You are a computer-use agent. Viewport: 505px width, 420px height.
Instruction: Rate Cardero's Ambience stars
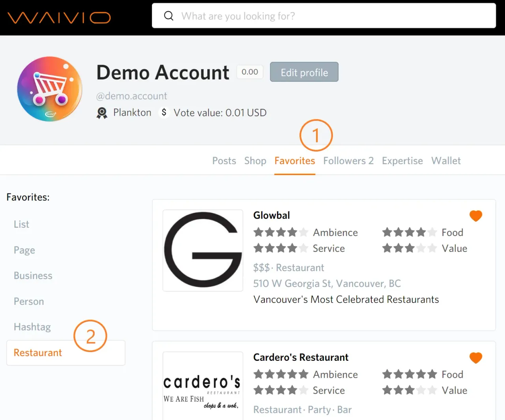pyautogui.click(x=281, y=374)
